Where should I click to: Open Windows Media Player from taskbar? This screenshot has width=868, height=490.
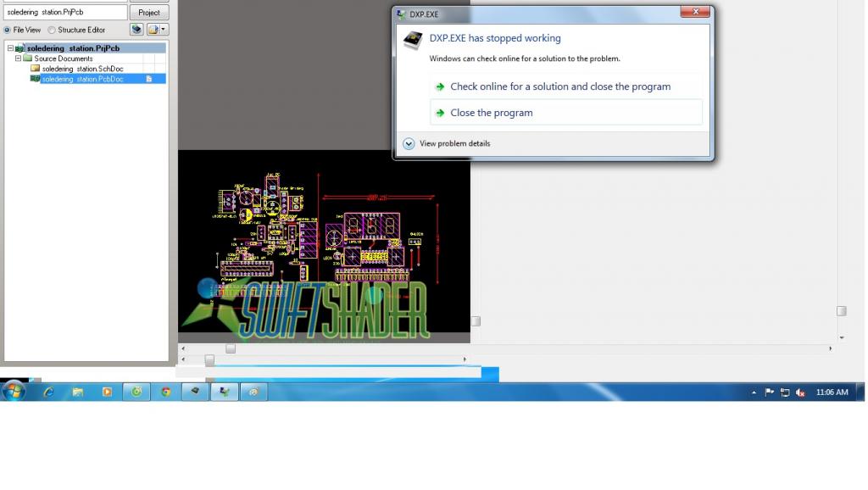click(x=108, y=392)
